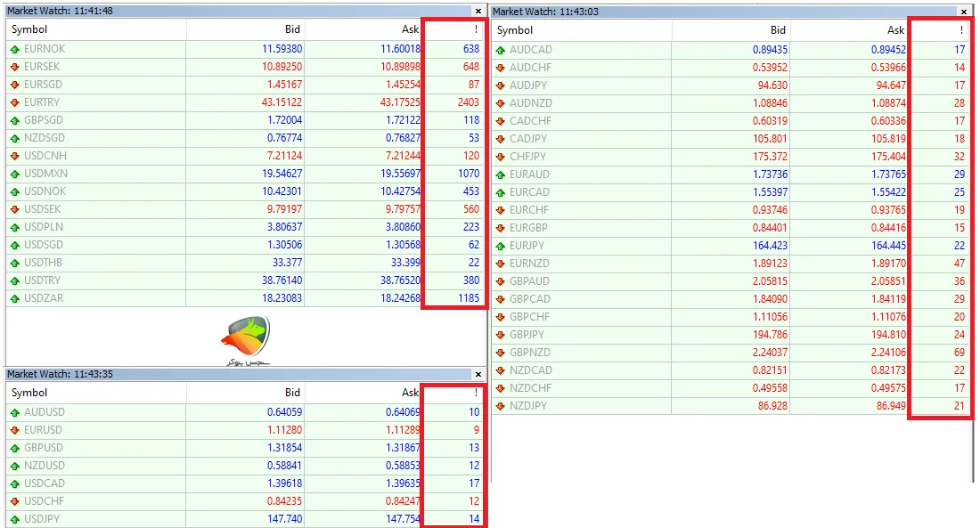Screen dimensions: 980x528
Task: Click the Ask column header in bottom-left panel
Action: [363, 393]
